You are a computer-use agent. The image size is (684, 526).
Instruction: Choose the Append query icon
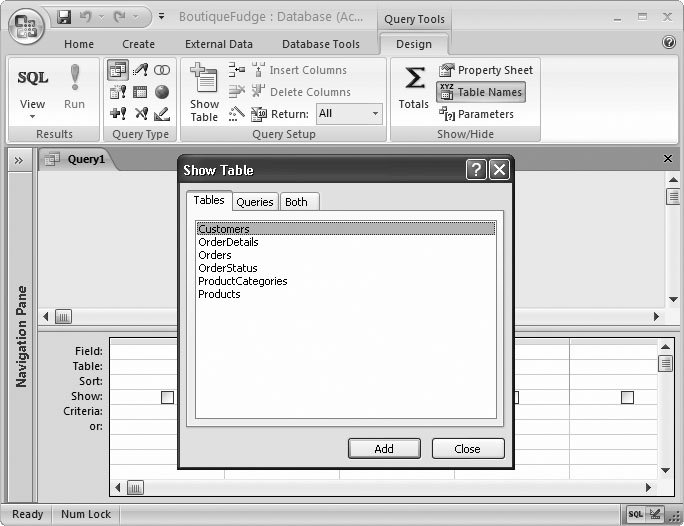(118, 92)
